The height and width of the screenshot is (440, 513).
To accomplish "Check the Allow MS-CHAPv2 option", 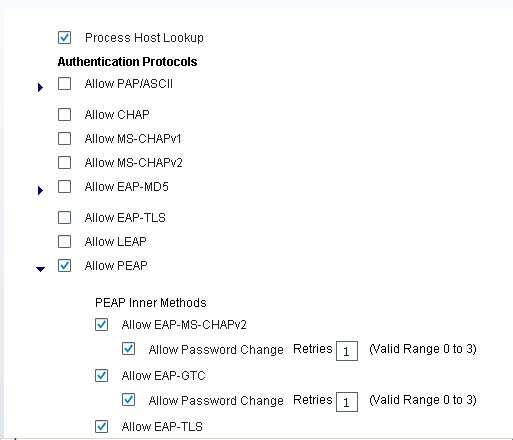I will coord(64,163).
